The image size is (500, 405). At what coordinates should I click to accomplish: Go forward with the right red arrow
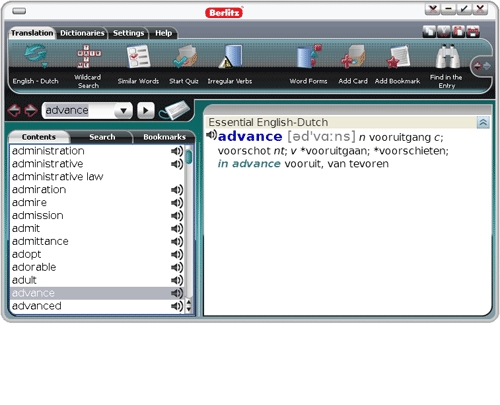coord(31,110)
